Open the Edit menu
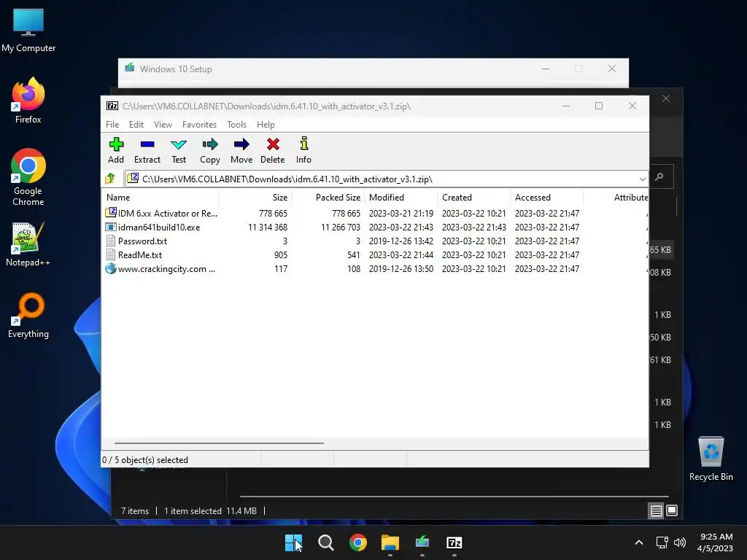The image size is (747, 560). click(x=136, y=124)
